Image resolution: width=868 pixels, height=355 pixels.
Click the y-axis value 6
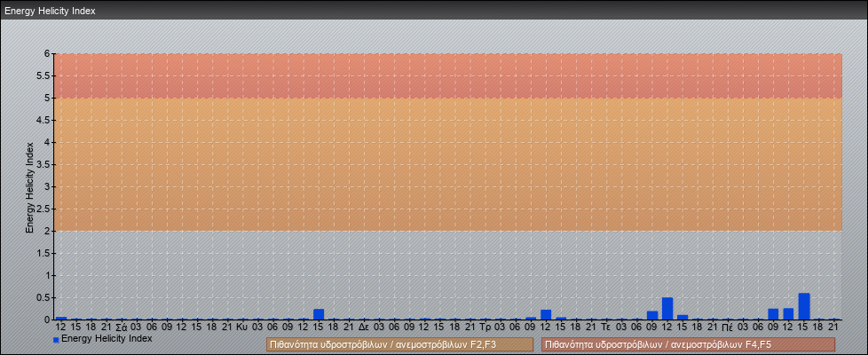(x=48, y=54)
